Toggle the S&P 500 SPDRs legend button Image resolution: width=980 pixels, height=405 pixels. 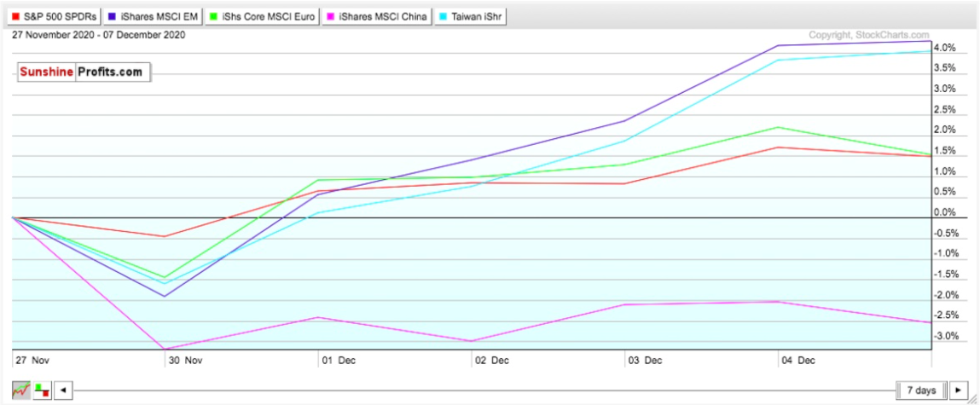pos(53,17)
